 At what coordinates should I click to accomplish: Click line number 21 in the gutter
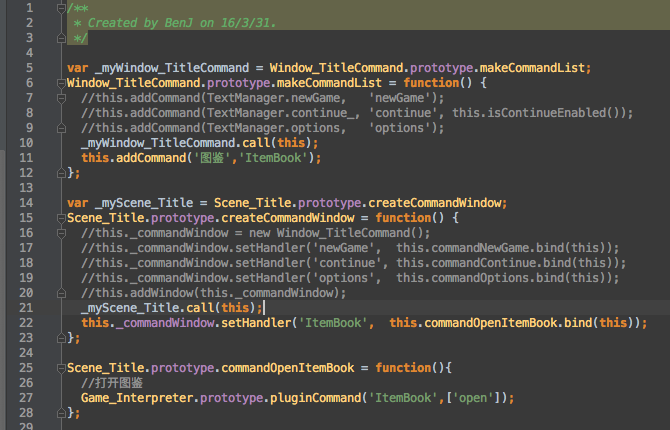click(x=26, y=308)
